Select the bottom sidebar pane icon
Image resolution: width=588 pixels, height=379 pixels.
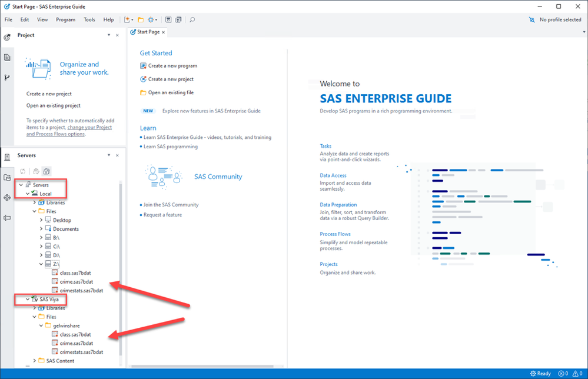[7, 218]
